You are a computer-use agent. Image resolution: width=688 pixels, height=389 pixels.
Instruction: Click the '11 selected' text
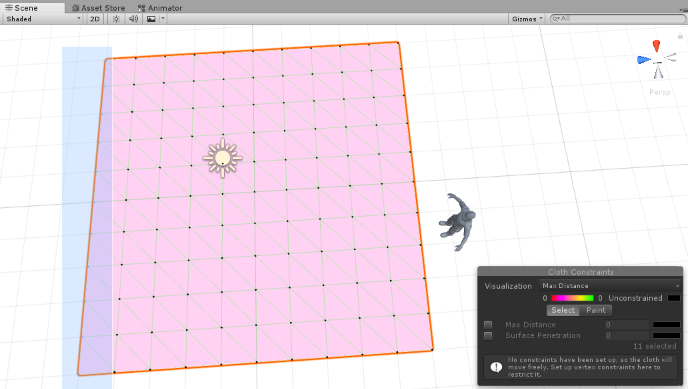point(655,346)
